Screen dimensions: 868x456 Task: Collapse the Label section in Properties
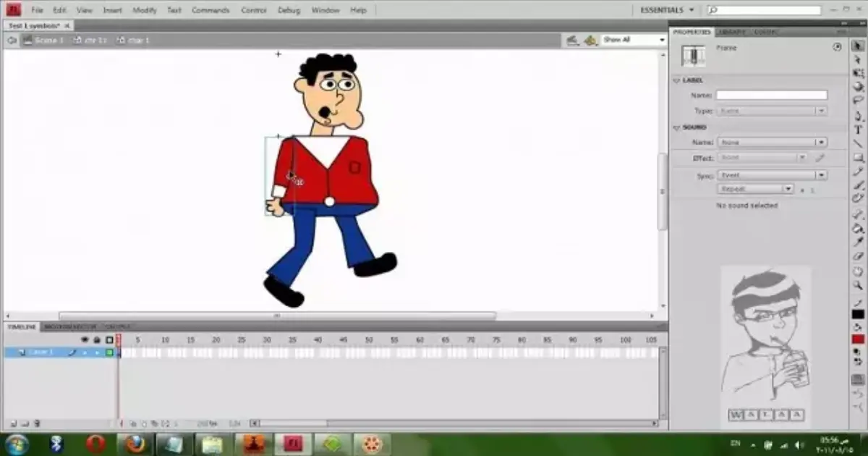pos(677,80)
